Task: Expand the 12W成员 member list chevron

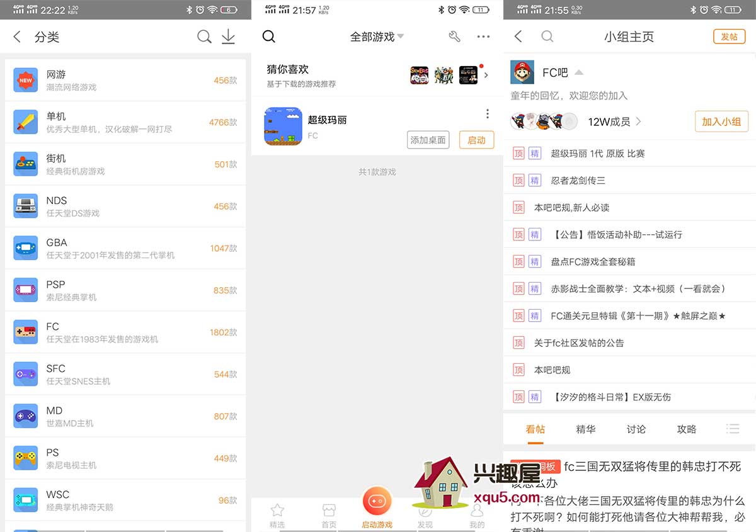Action: pos(638,122)
